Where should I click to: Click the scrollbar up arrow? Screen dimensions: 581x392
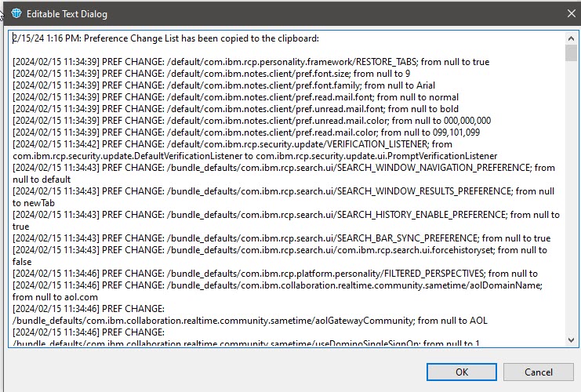(x=571, y=38)
